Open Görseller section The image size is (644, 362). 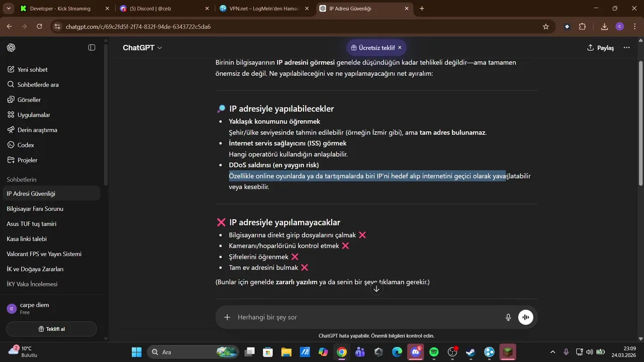[x=51, y=100]
